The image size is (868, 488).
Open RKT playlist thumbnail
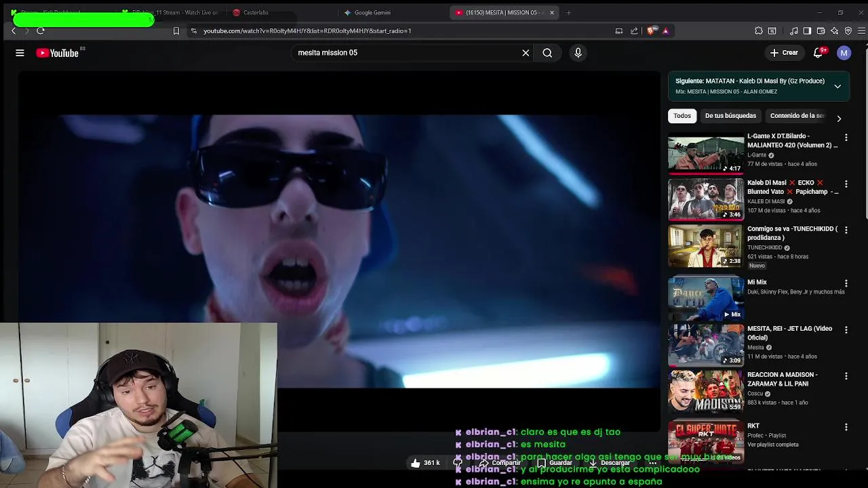click(706, 441)
